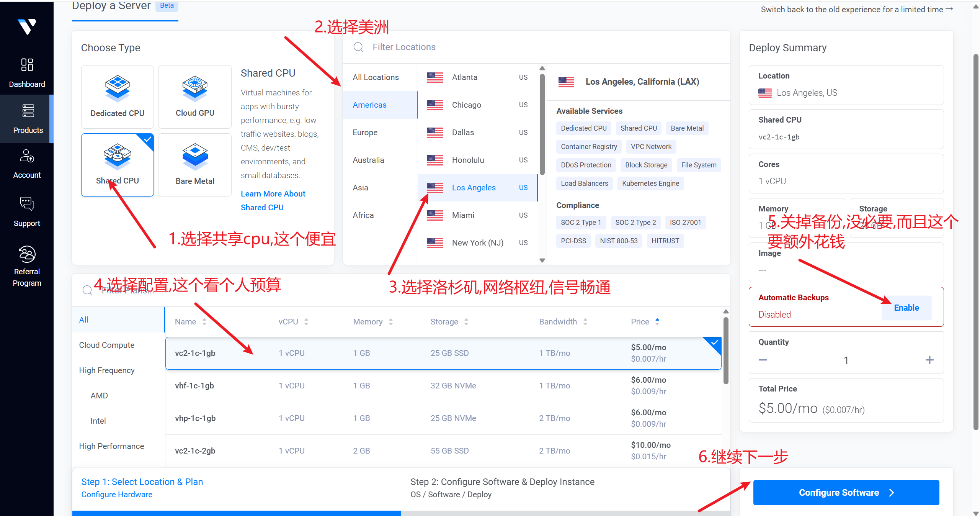Click the page vertical scrollbar

point(976,242)
